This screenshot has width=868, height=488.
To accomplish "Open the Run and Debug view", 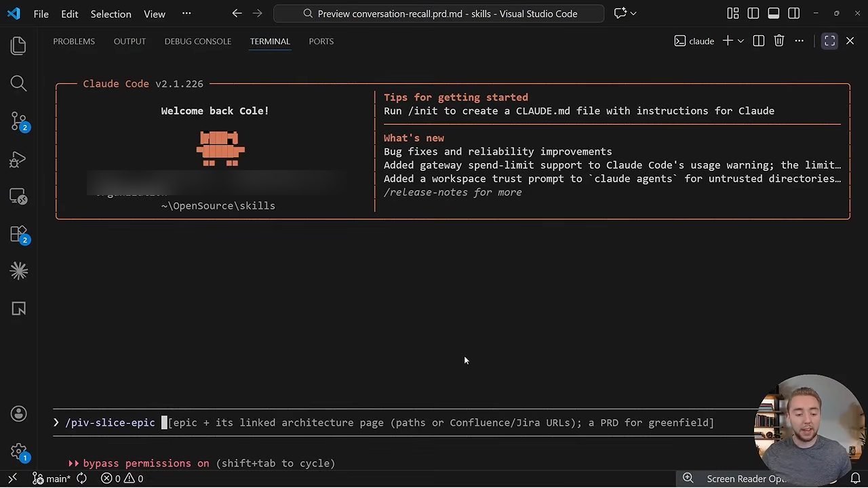I will coord(18,159).
